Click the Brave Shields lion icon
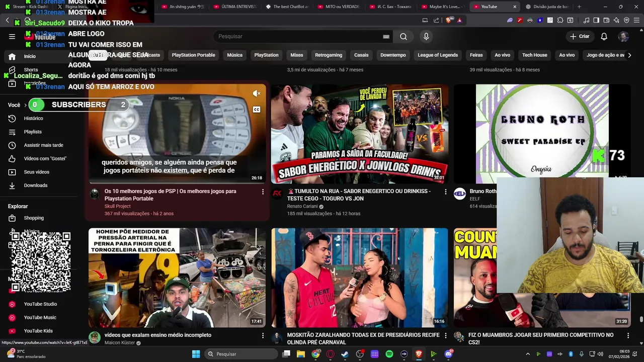644x362 pixels. [x=448, y=20]
